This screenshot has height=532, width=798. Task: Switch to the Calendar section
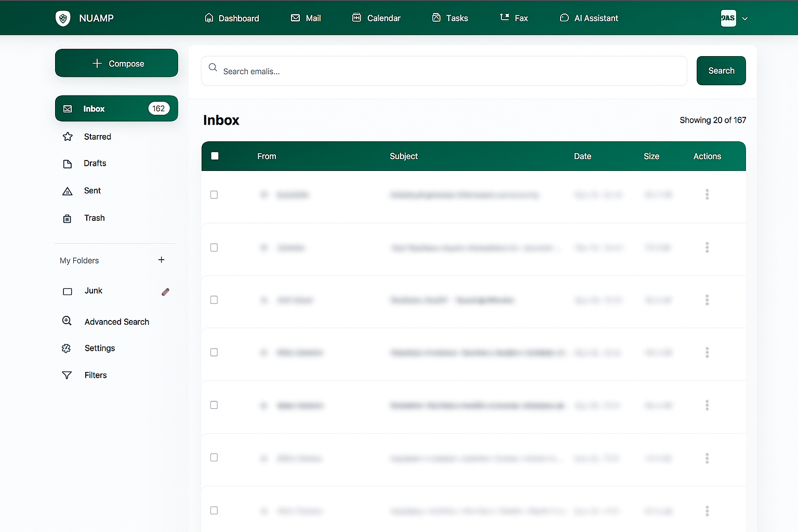coord(376,18)
